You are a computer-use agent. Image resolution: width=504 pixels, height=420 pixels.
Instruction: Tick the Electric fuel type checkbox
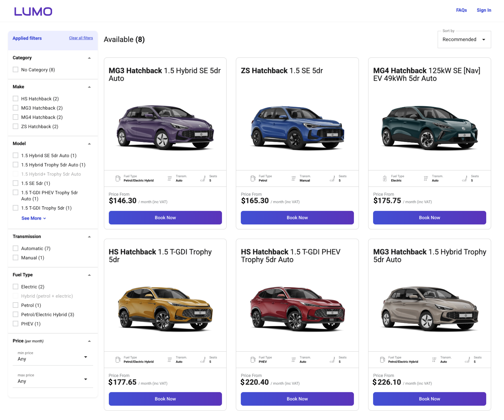[16, 287]
